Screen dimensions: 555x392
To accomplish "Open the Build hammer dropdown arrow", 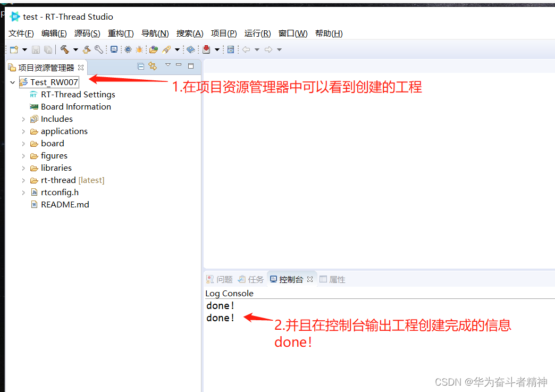I will pyautogui.click(x=75, y=49).
